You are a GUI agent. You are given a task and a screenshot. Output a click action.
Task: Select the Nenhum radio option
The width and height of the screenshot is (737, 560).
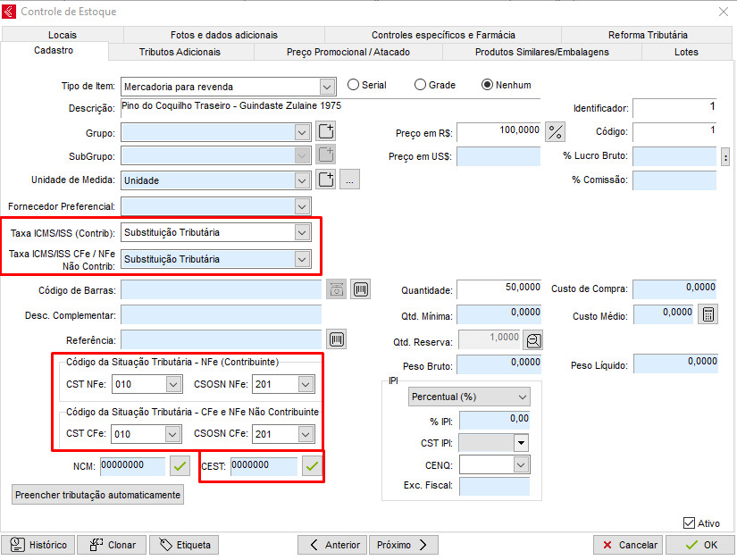click(507, 85)
